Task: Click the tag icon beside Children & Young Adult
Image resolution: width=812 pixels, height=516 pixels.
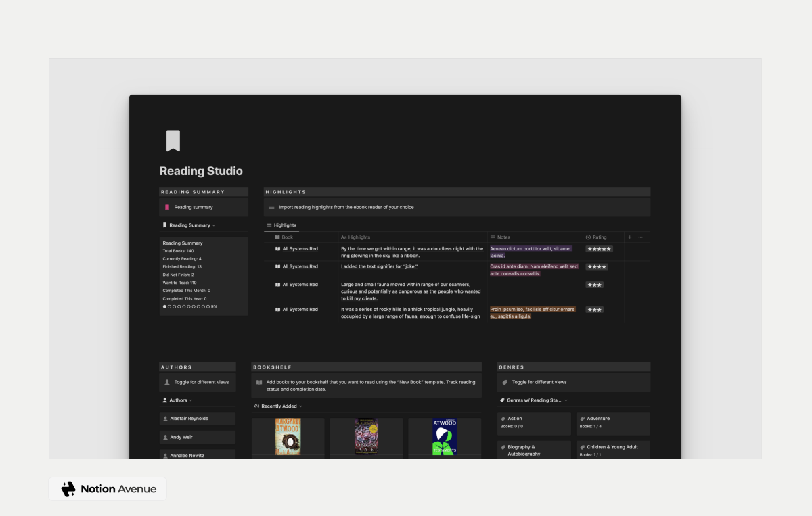Action: [x=583, y=447]
